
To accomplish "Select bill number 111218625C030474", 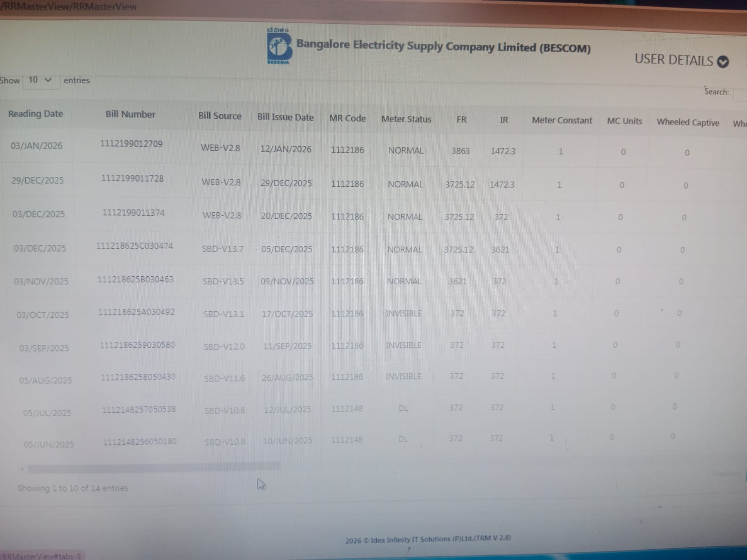I will coord(134,245).
